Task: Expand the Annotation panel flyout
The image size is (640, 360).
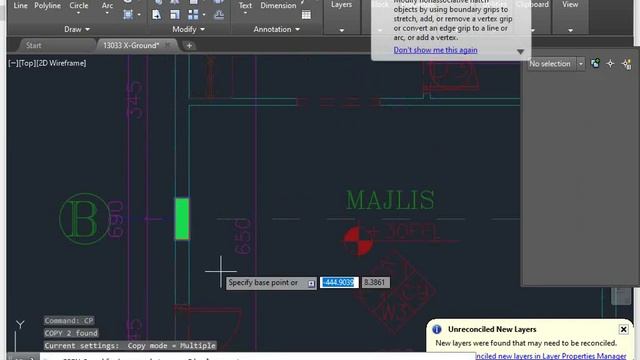Action: (x=276, y=29)
